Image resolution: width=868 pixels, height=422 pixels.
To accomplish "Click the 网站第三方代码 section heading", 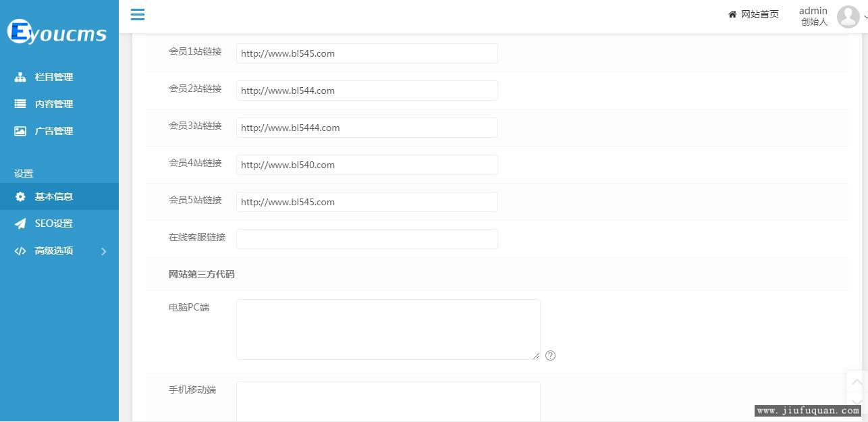I will (202, 274).
